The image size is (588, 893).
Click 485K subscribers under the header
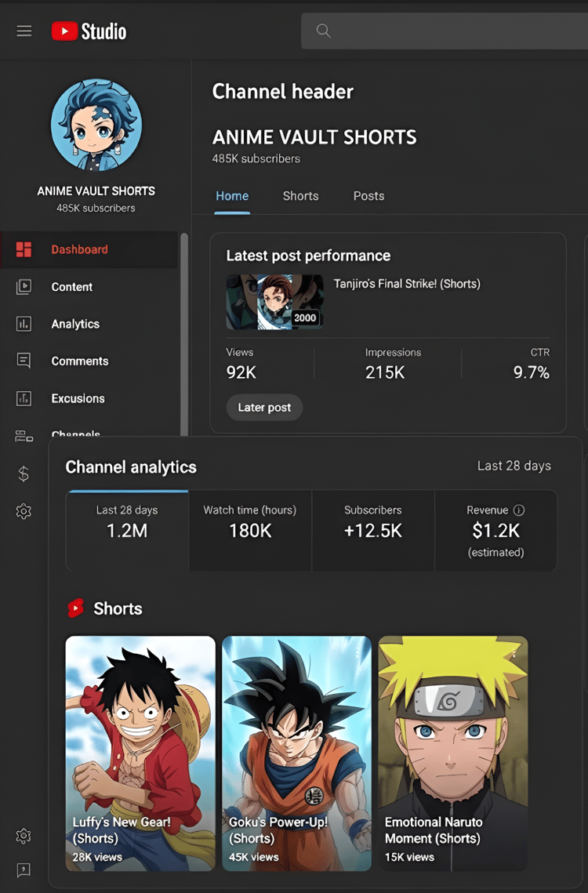[256, 159]
